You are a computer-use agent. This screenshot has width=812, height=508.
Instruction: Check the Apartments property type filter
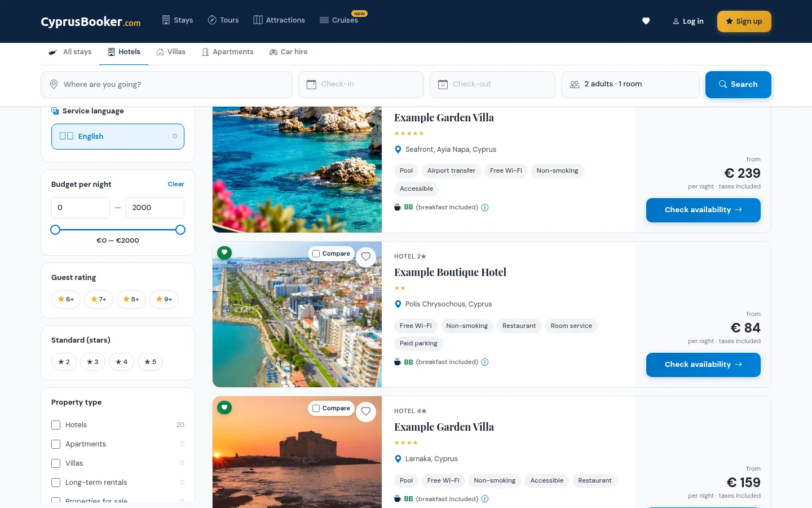click(56, 444)
